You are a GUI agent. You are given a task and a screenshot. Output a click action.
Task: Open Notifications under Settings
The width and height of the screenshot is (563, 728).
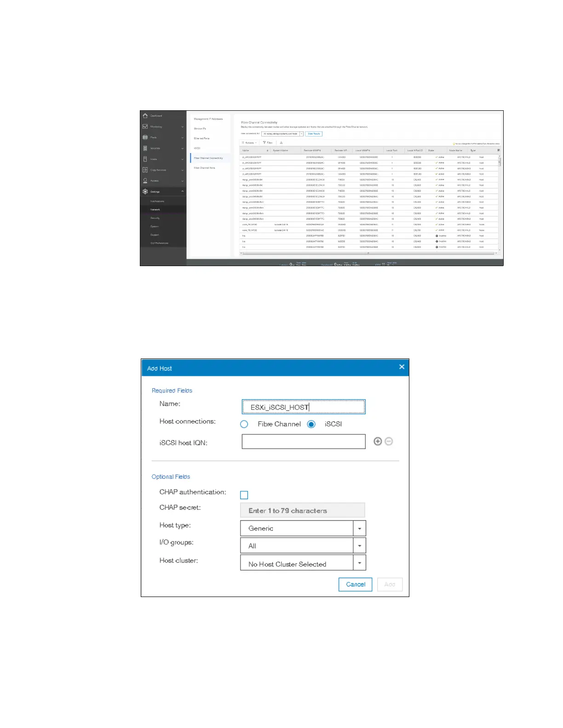[157, 201]
